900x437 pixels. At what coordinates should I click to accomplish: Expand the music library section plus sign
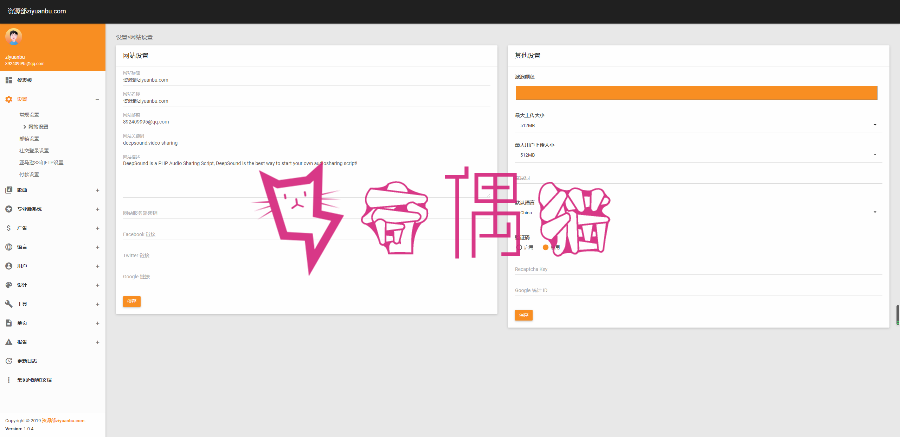click(97, 190)
